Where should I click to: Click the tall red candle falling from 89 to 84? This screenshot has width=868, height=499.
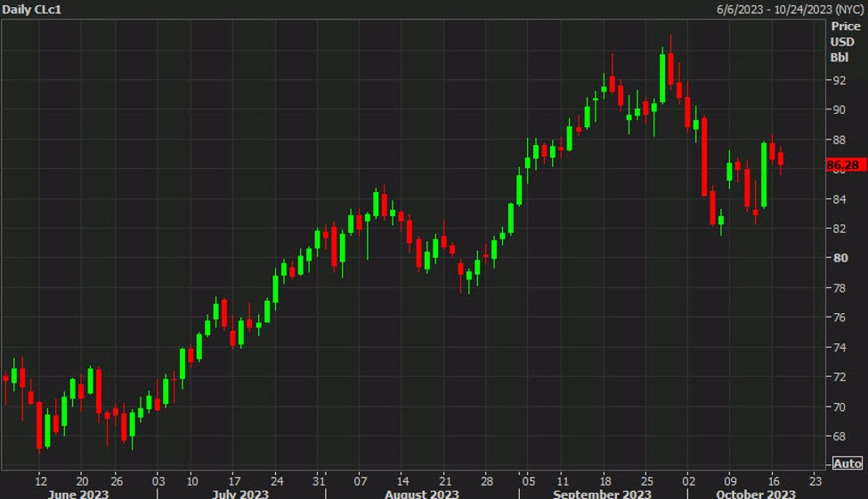[704, 157]
